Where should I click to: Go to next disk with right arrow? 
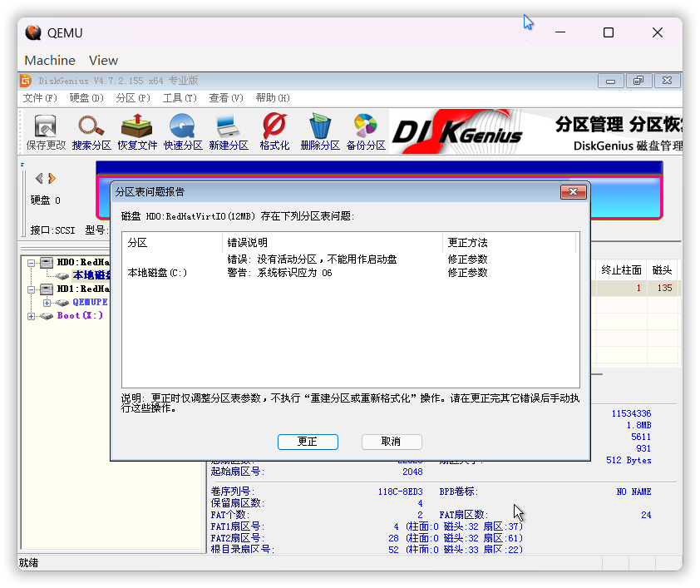click(52, 178)
